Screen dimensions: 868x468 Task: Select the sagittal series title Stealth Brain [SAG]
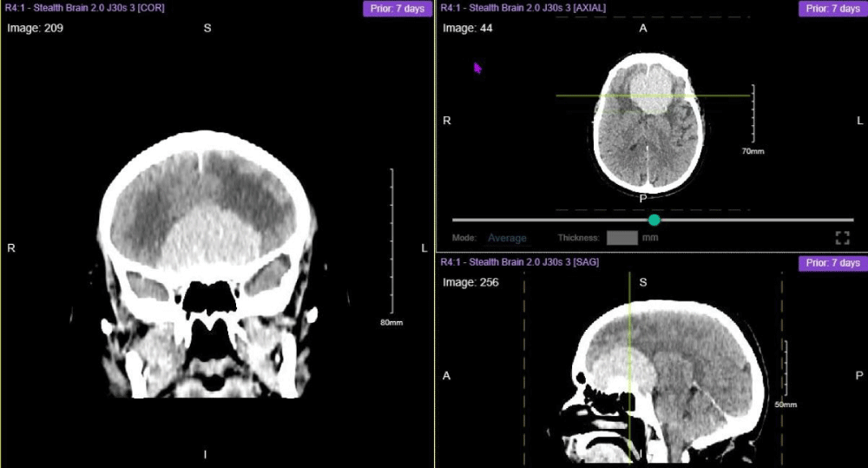point(519,262)
